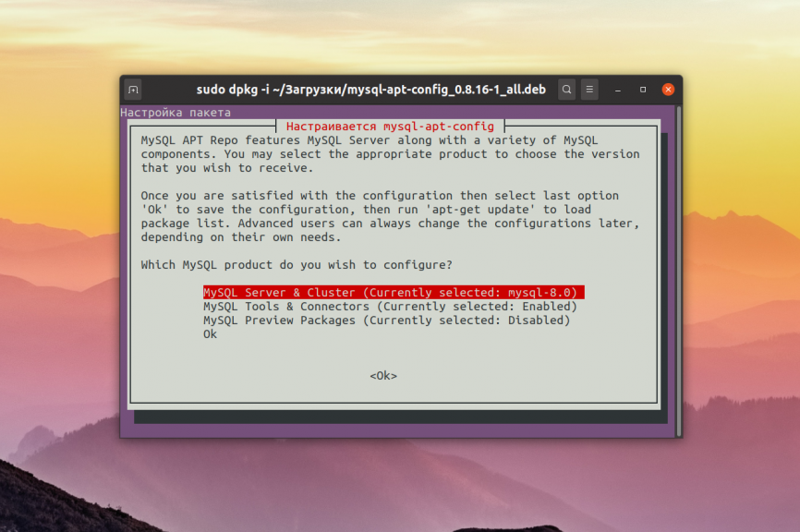
Task: Click the sudo dpkg window title text
Action: point(370,90)
